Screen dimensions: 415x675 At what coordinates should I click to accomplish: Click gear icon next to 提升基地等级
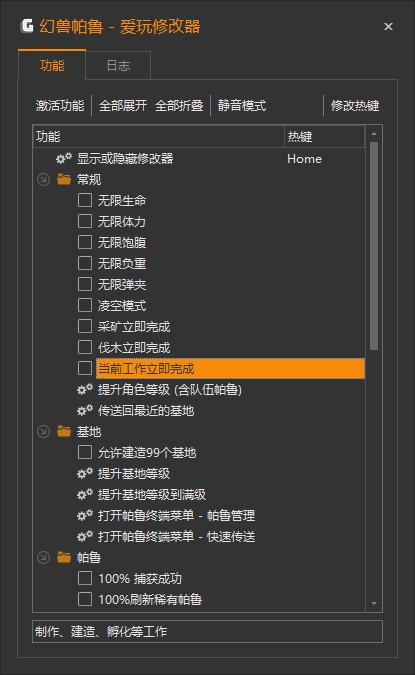85,474
